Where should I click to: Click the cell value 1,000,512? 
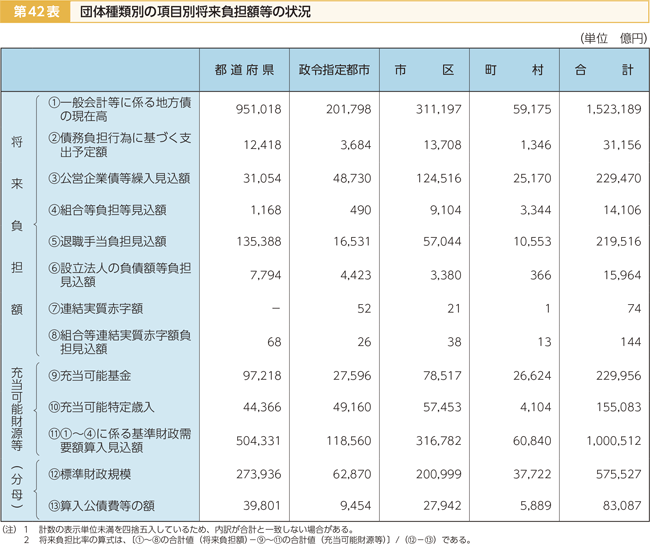click(x=614, y=440)
